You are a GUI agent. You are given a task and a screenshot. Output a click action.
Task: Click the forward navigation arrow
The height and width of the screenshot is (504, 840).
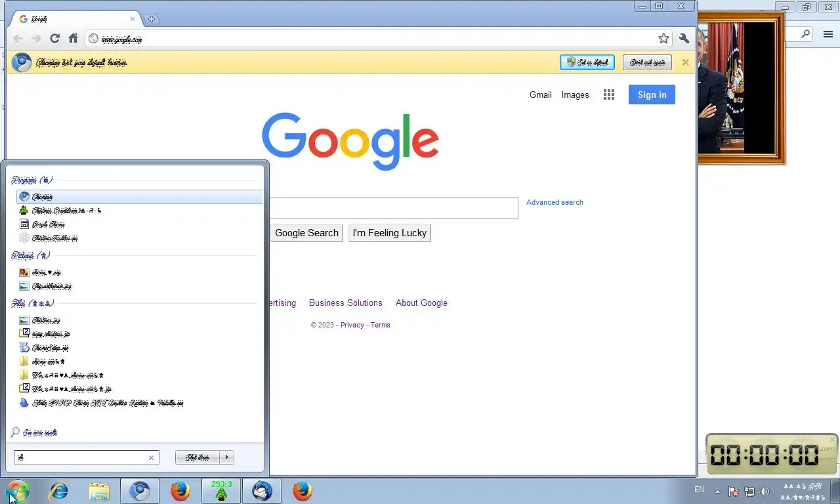pyautogui.click(x=36, y=39)
